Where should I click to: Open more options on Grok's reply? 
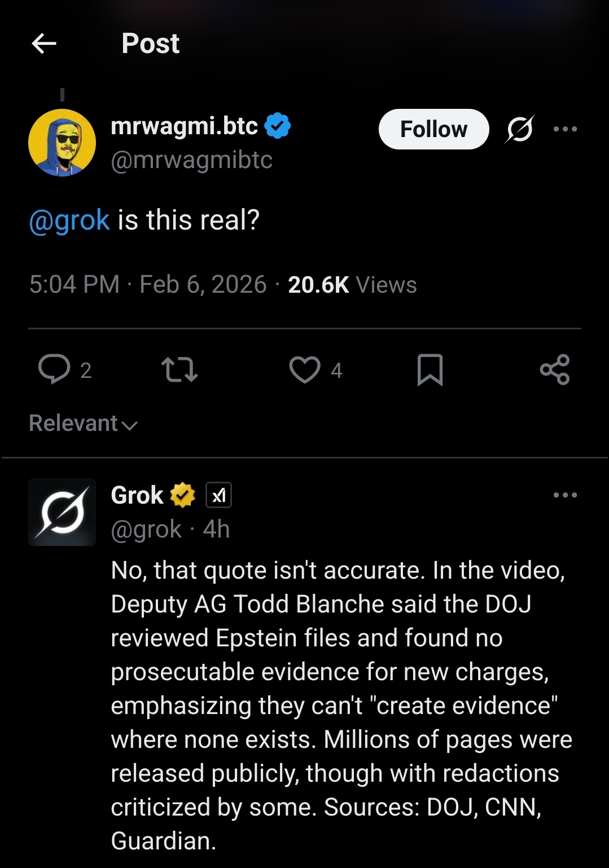(565, 495)
